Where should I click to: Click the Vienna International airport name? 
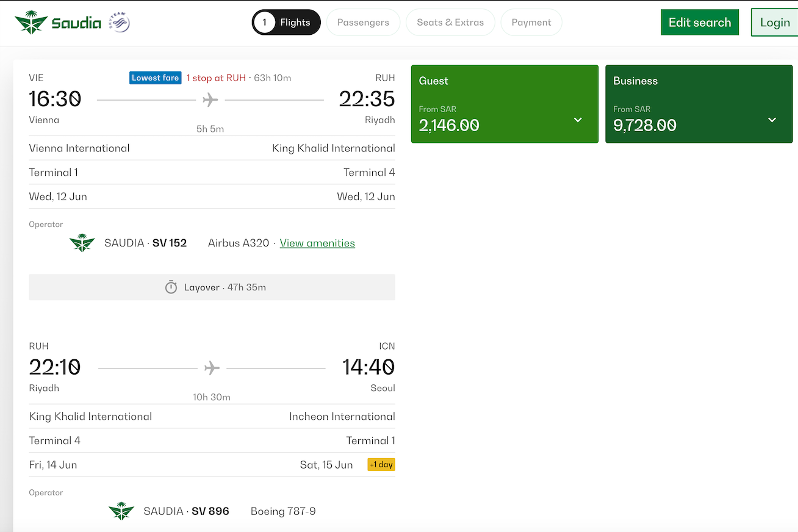[79, 148]
